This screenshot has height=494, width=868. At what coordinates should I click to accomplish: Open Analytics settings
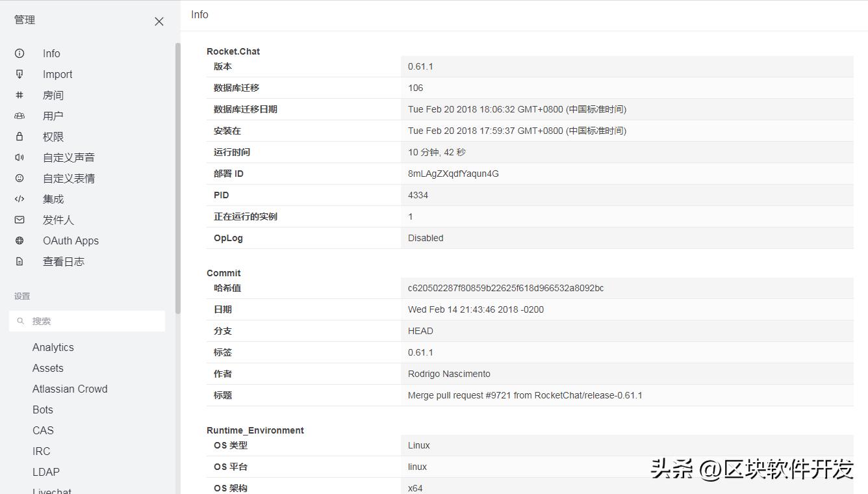point(53,347)
